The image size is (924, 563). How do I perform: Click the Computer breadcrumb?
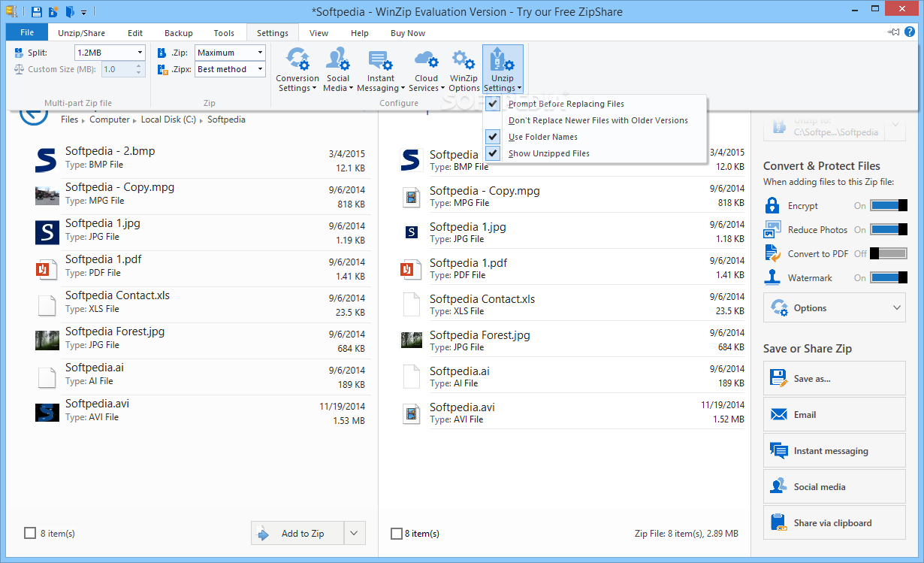(110, 120)
